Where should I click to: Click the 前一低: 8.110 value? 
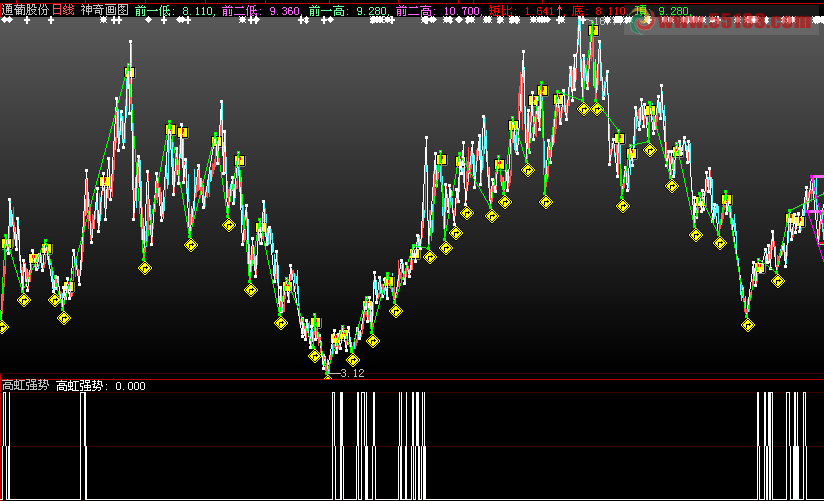tap(175, 11)
